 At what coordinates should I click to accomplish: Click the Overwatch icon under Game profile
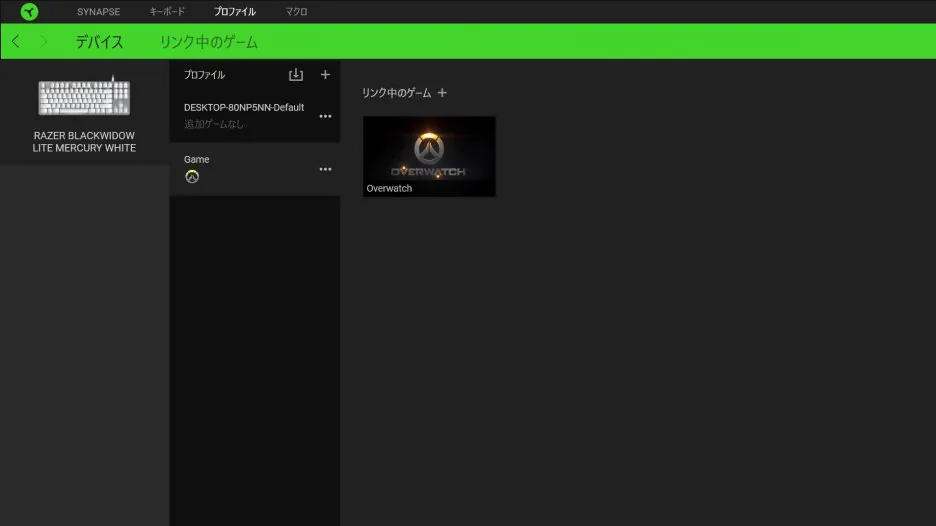pyautogui.click(x=192, y=177)
